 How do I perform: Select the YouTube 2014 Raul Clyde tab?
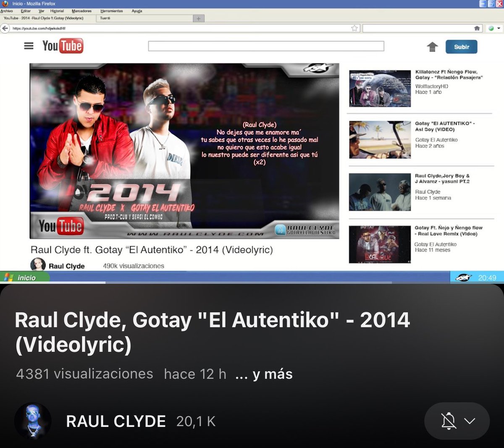point(48,18)
